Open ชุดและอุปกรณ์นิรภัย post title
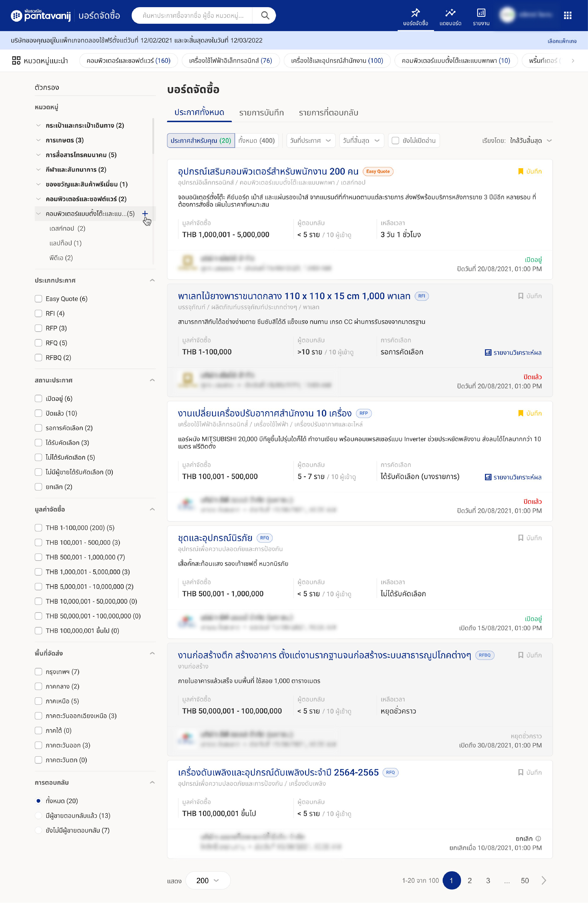 [x=215, y=538]
